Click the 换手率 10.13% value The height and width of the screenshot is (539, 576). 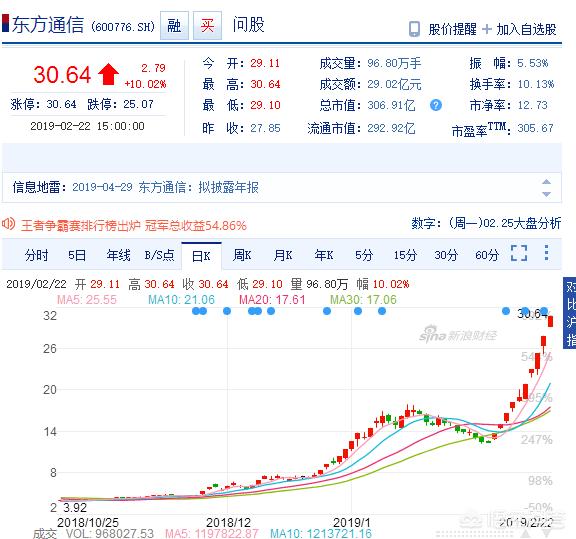pyautogui.click(x=536, y=84)
